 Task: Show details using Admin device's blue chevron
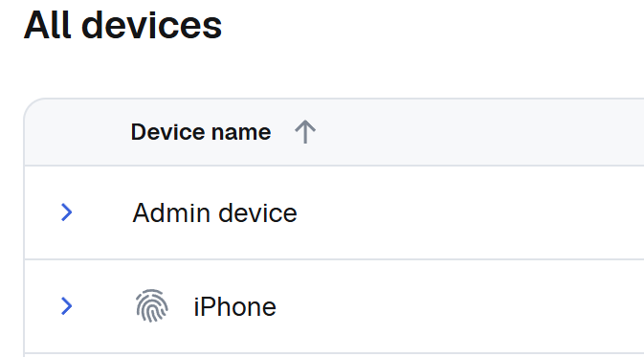(x=67, y=212)
